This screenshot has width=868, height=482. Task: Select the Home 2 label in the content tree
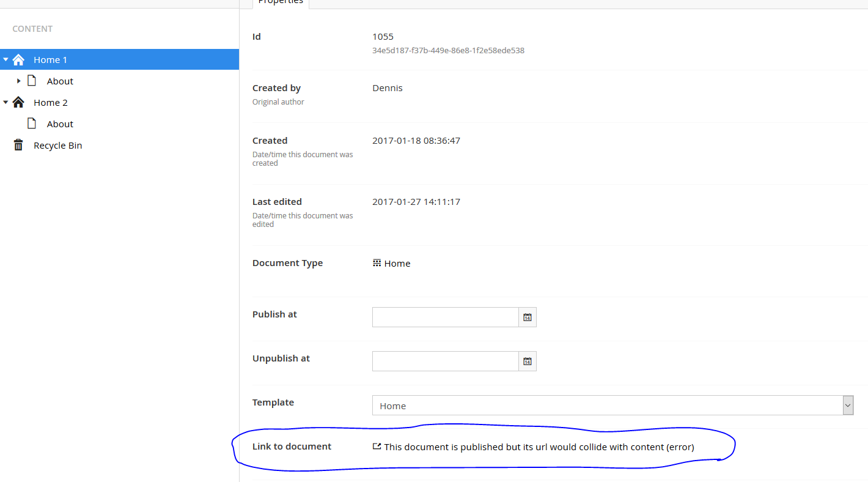coord(51,102)
